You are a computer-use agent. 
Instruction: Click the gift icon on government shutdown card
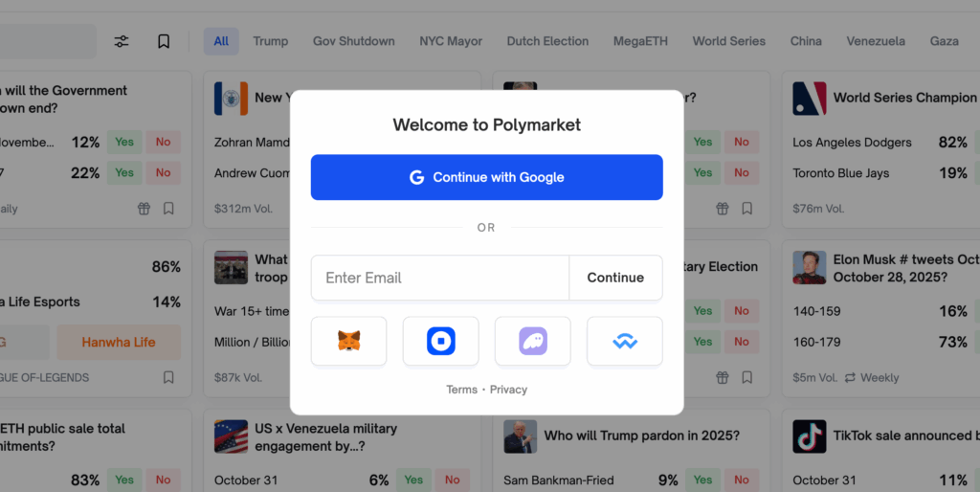click(144, 209)
